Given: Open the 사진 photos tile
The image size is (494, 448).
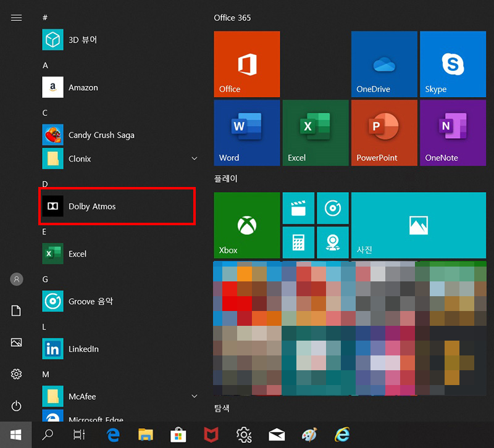Looking at the screenshot, I should 419,225.
